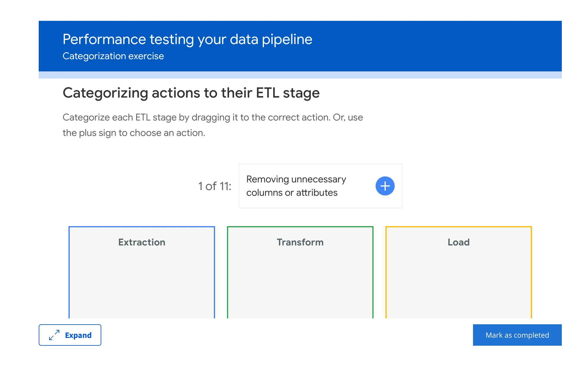Click the instruction paragraph about dragging

212,125
